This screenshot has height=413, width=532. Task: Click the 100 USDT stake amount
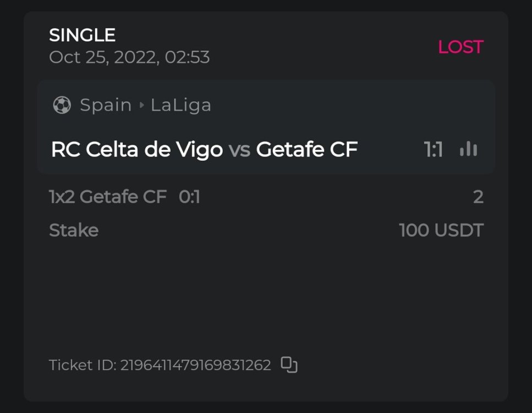tap(441, 230)
